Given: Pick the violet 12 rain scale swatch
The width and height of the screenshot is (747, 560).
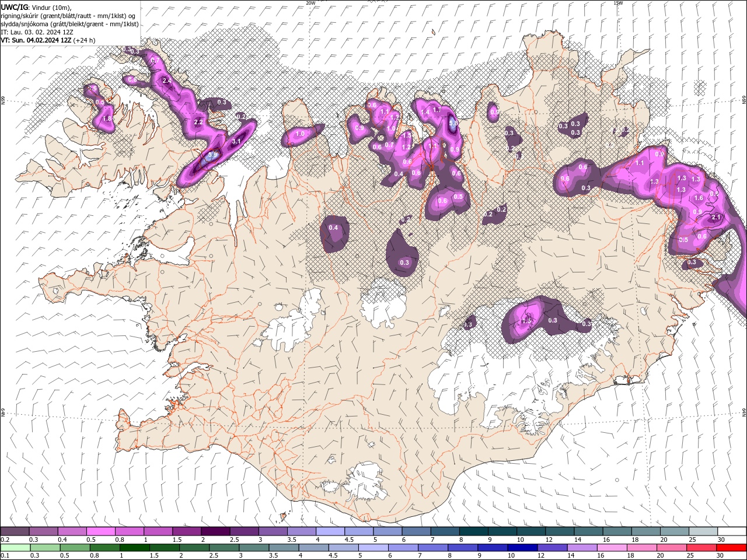Looking at the screenshot, I should (x=551, y=548).
